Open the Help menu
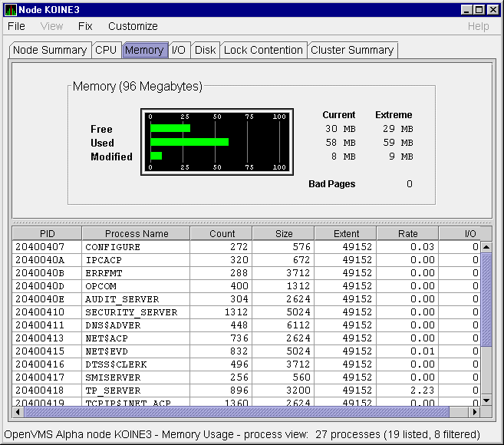This screenshot has width=504, height=445. pos(478,26)
